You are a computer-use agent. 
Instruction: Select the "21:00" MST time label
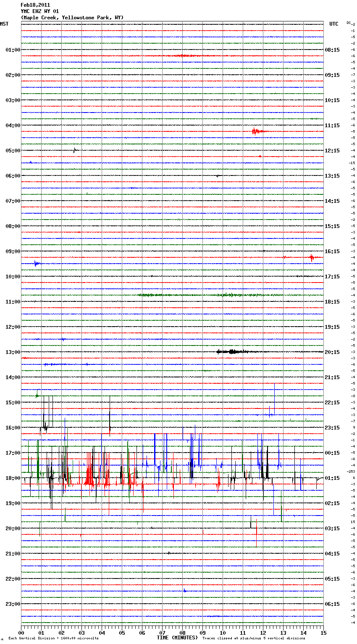click(x=13, y=554)
